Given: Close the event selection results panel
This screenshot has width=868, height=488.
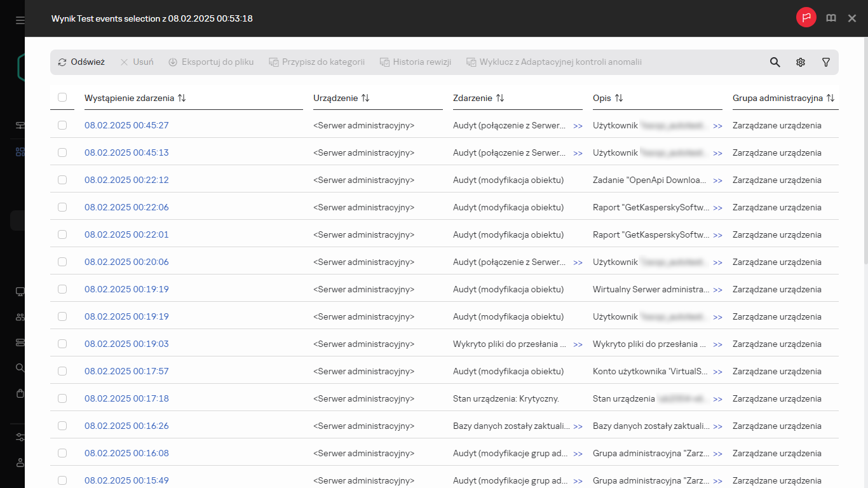Looking at the screenshot, I should 852,18.
